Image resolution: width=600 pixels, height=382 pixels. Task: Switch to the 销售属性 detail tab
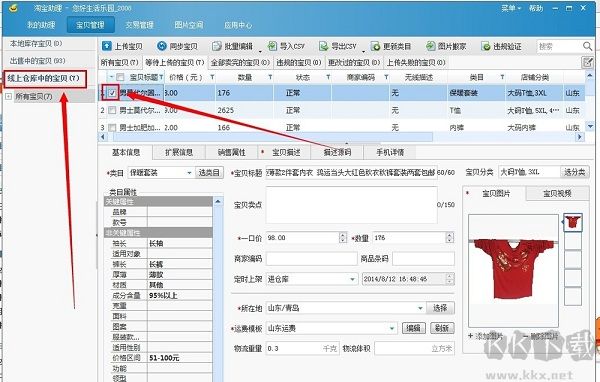click(232, 152)
